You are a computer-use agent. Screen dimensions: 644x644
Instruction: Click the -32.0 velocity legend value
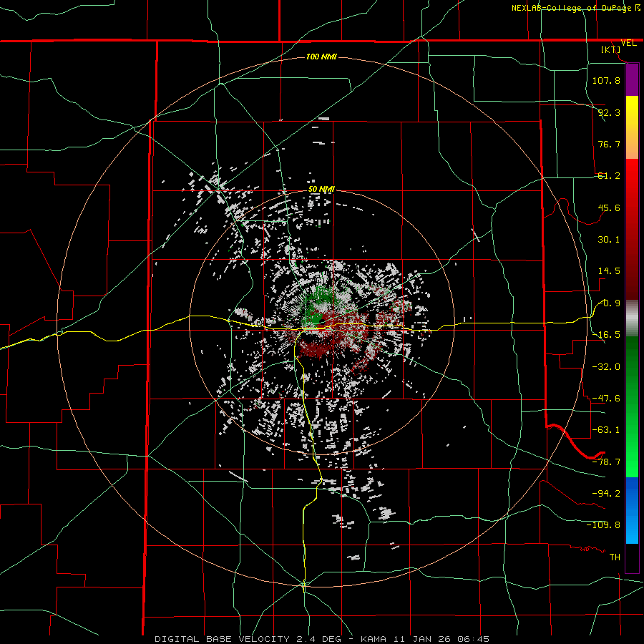pos(606,366)
